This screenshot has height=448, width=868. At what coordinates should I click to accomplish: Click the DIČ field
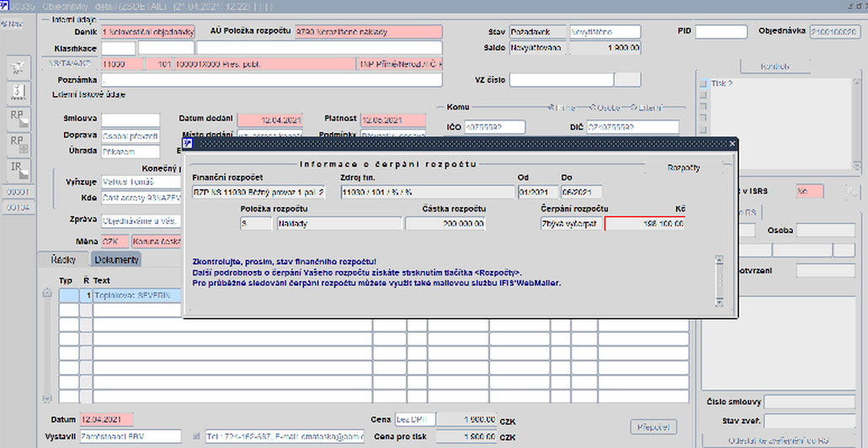[633, 127]
